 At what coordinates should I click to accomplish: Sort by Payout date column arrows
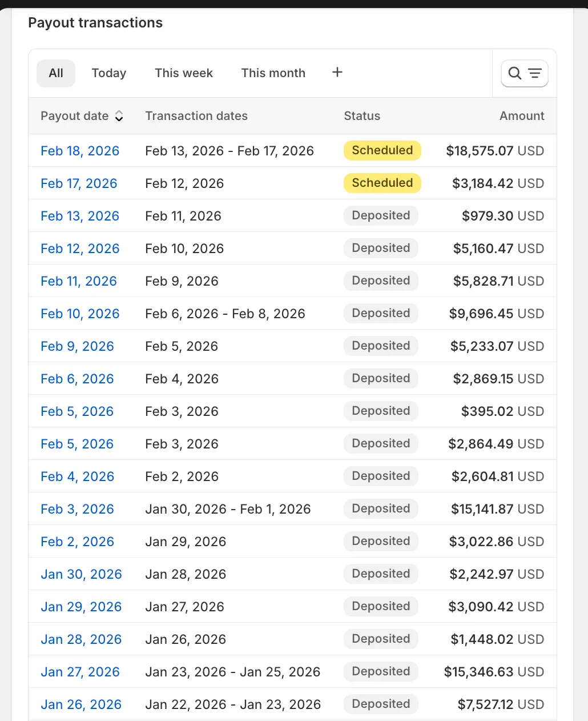[119, 116]
